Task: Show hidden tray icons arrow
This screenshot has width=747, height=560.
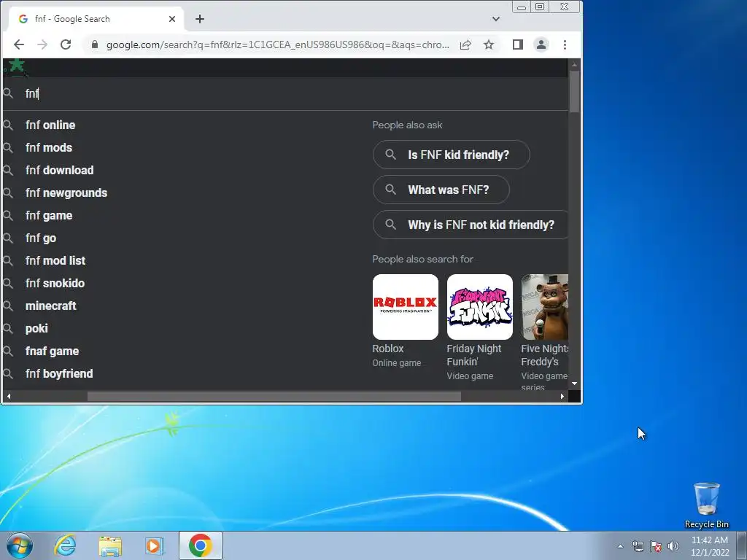Action: (620, 546)
